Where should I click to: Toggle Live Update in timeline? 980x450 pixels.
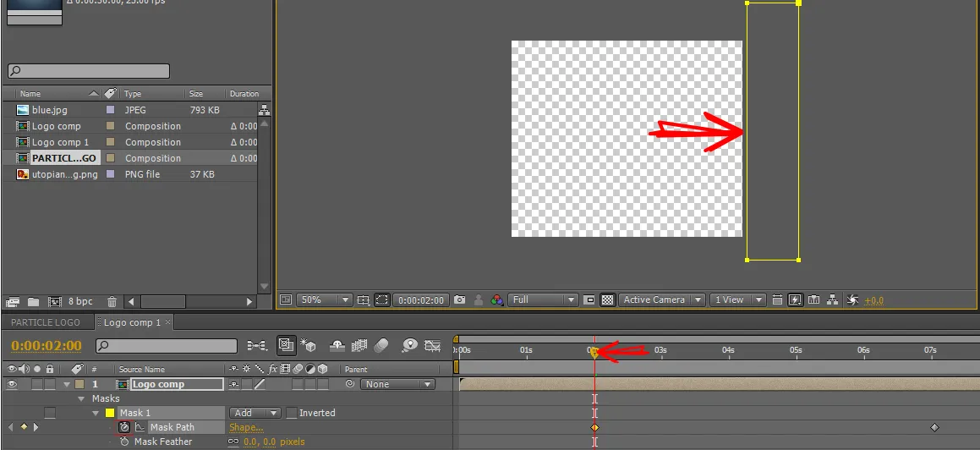[x=286, y=345]
